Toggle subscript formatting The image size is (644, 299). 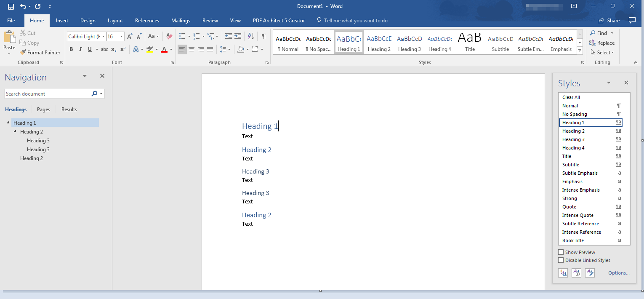[114, 49]
